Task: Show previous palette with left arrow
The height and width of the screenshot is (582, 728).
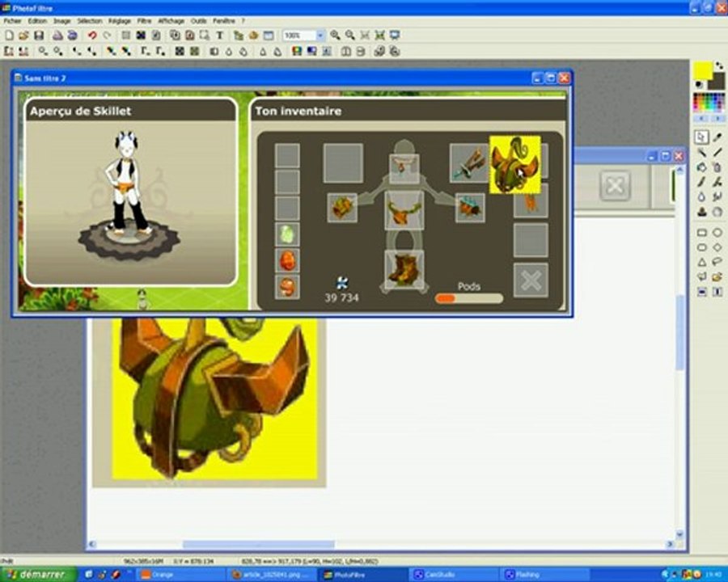Action: click(700, 120)
